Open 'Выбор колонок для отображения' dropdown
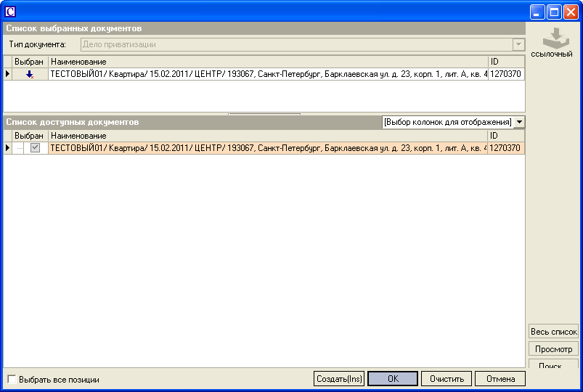 519,122
